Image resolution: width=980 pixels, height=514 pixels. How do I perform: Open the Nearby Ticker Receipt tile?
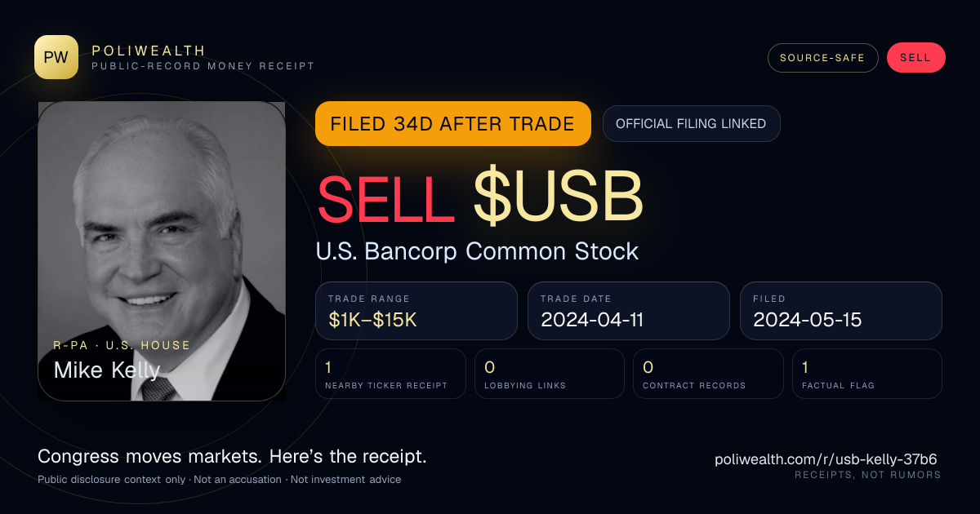click(390, 374)
